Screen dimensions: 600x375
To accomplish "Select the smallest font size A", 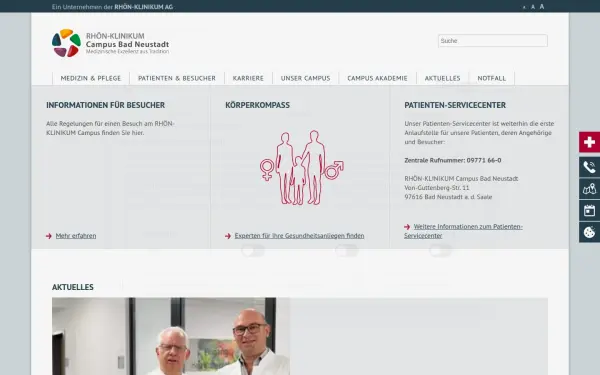I will [x=524, y=7].
